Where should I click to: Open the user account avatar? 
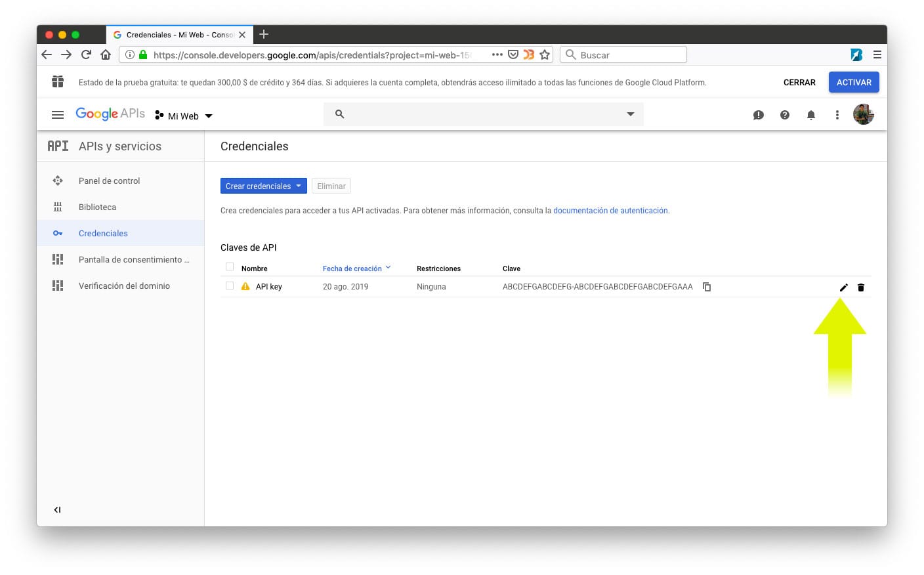[864, 114]
